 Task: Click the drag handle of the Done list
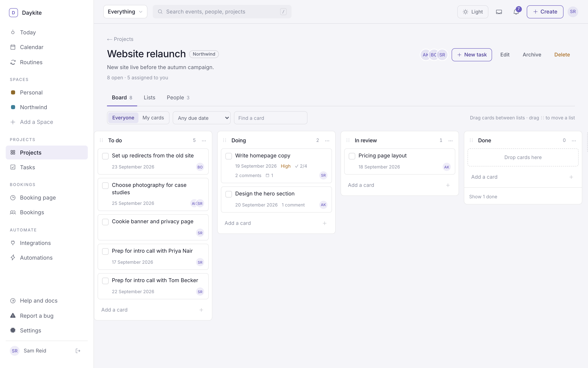click(471, 140)
